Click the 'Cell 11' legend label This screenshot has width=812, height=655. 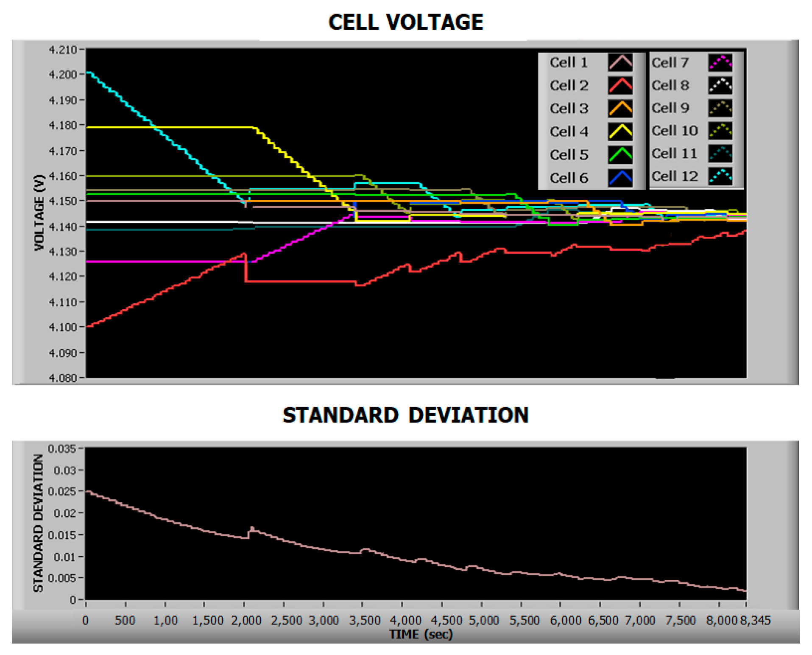[674, 154]
